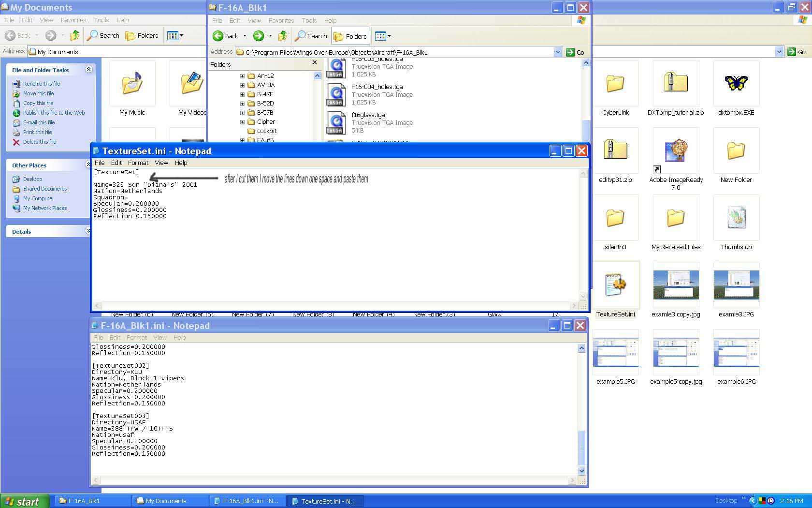This screenshot has height=508, width=812.
Task: Select the silenth3 folder icon
Action: (x=615, y=218)
